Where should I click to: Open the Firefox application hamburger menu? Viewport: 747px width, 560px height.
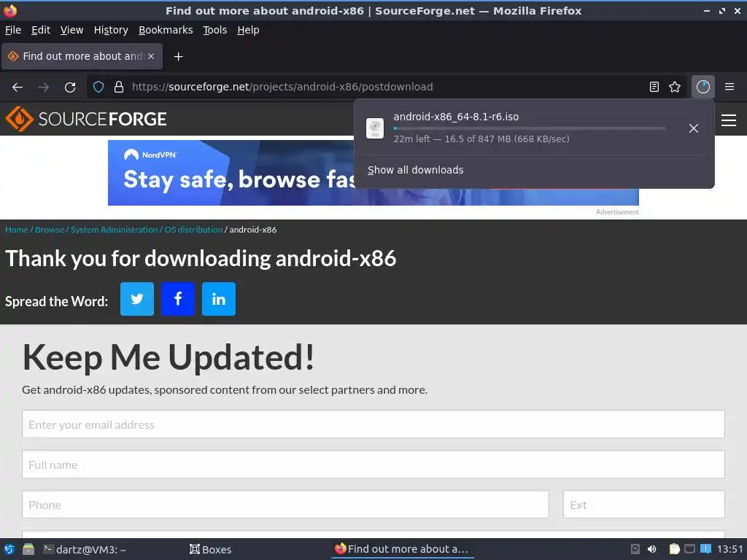729,87
